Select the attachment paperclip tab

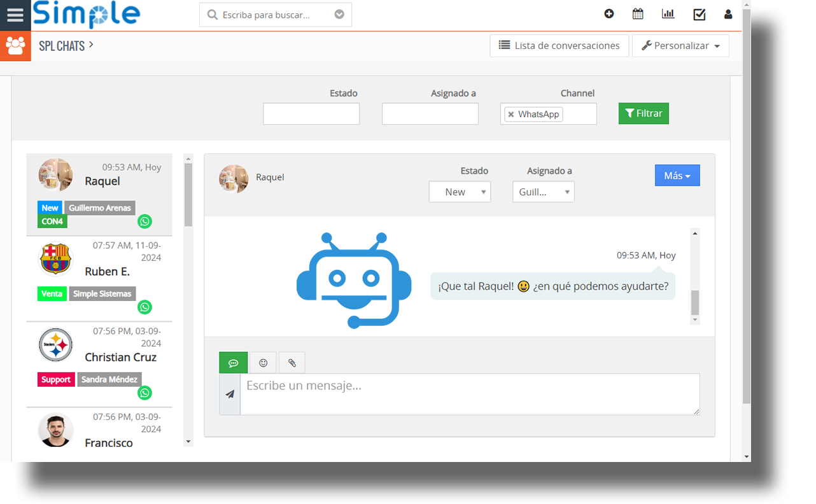[292, 363]
